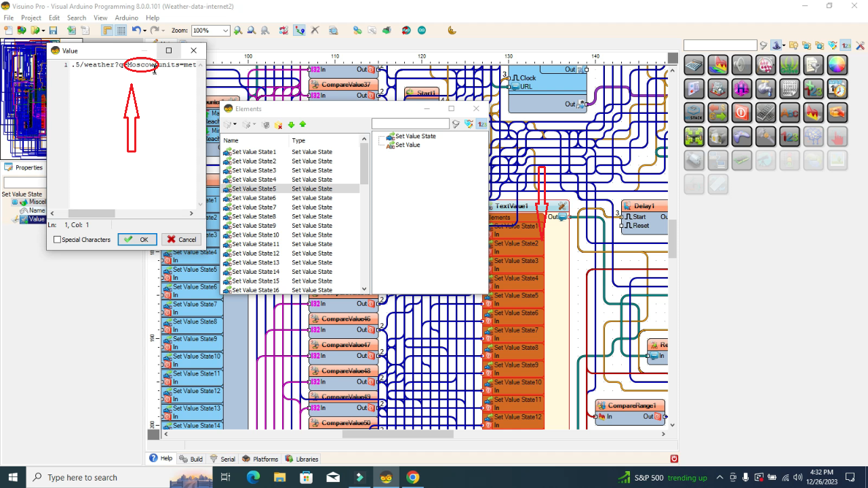Open the Zoom percentage combo box
This screenshot has width=868, height=488.
pos(210,30)
